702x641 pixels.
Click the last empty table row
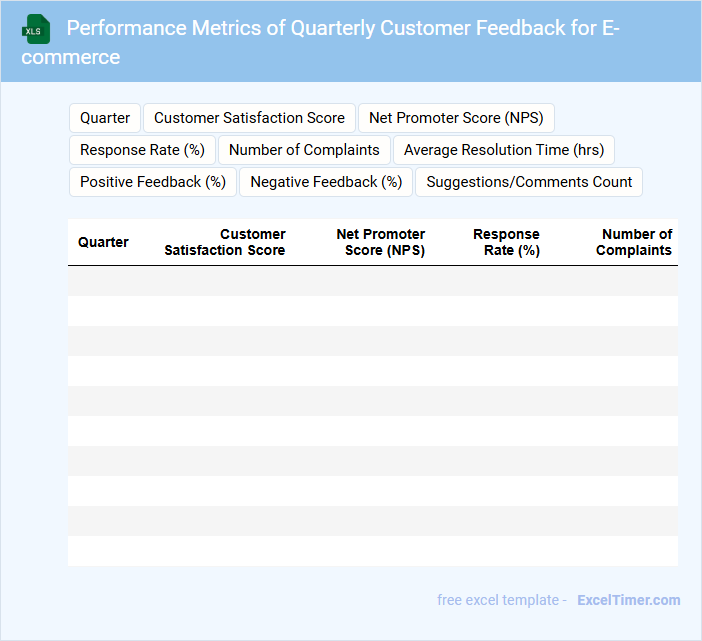pos(372,551)
